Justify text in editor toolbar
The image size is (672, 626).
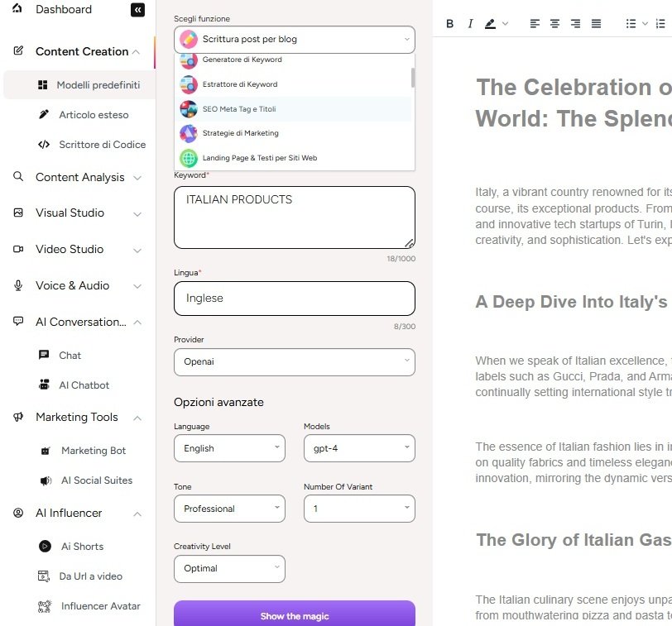coord(596,24)
